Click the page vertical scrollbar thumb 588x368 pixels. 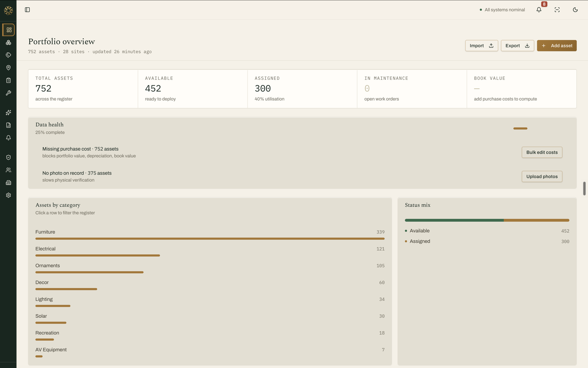(584, 188)
